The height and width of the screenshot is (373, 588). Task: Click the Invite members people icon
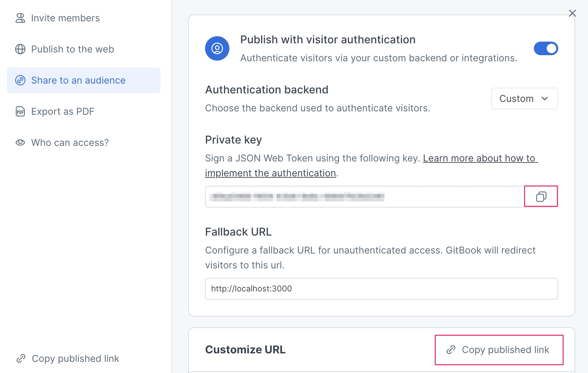pyautogui.click(x=20, y=18)
